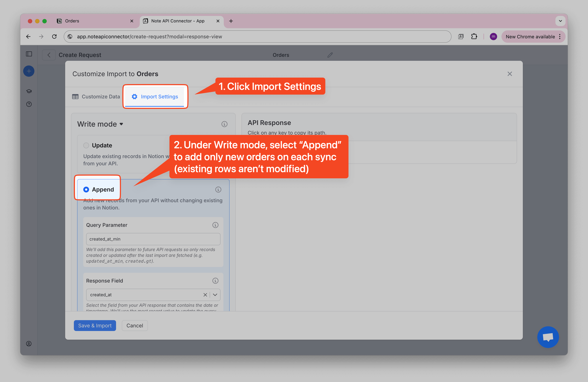The height and width of the screenshot is (382, 588).
Task: Click the Response Field info icon
Action: [x=215, y=281]
